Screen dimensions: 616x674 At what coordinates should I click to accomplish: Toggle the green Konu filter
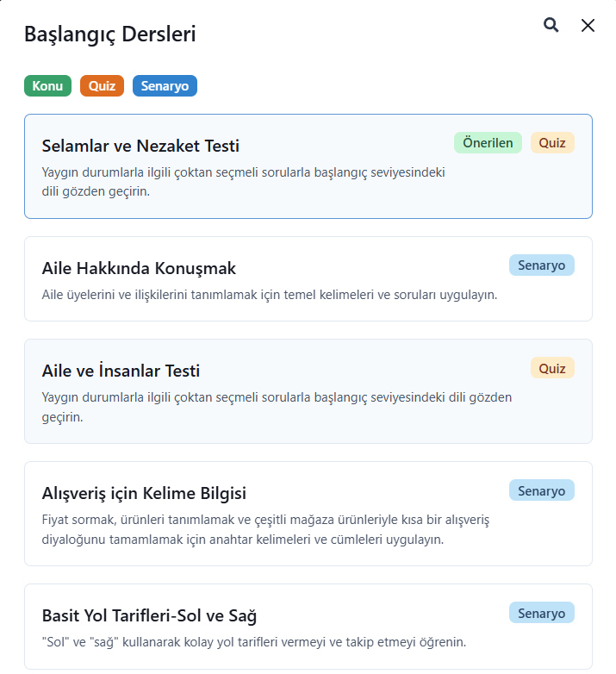tap(47, 86)
